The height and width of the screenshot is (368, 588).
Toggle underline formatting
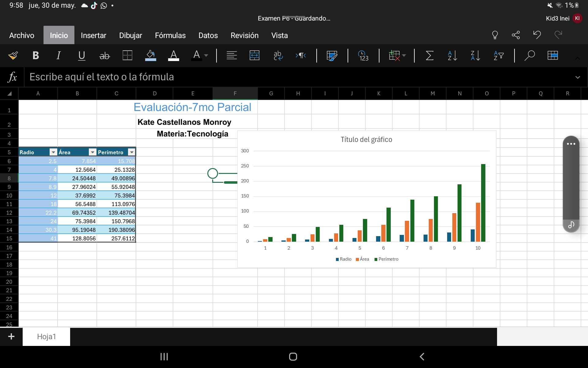coord(81,56)
